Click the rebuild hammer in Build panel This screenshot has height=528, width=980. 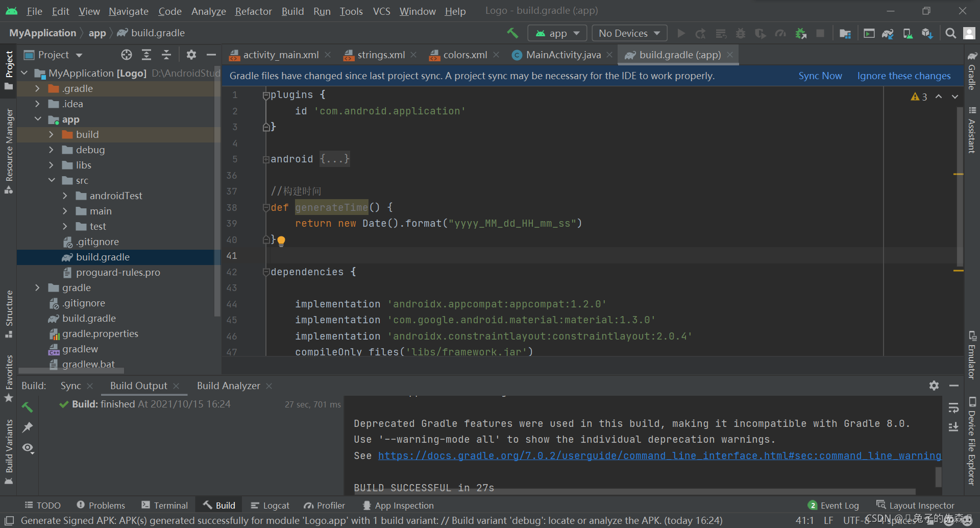(x=27, y=407)
